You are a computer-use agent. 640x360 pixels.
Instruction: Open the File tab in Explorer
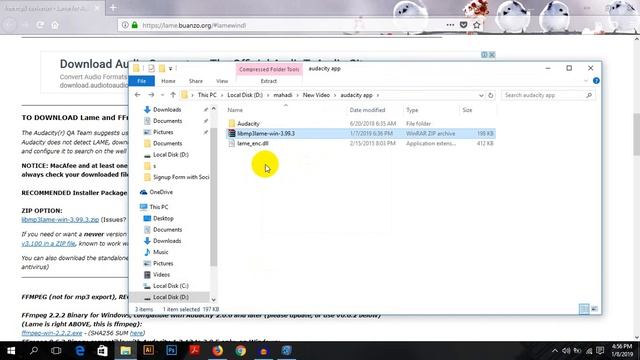(x=142, y=81)
